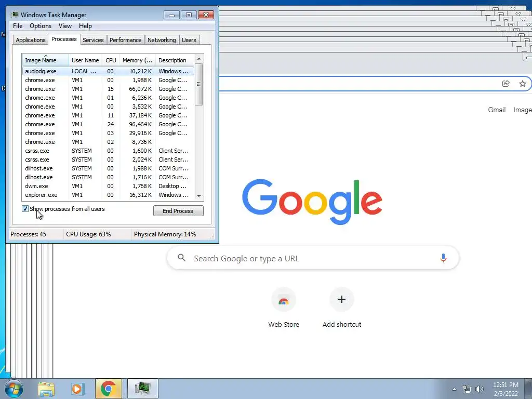The width and height of the screenshot is (532, 399).
Task: Select chrome.exe using 6,236 K memory
Action: tap(108, 98)
